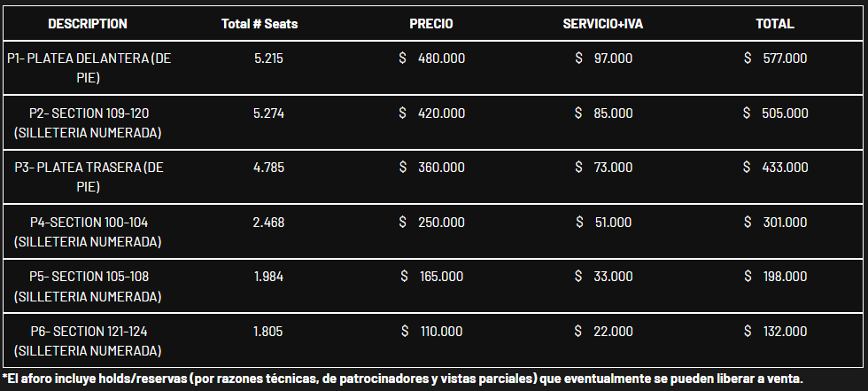Select the Total # Seats column header
Screen dimensions: 868x391
[260, 24]
